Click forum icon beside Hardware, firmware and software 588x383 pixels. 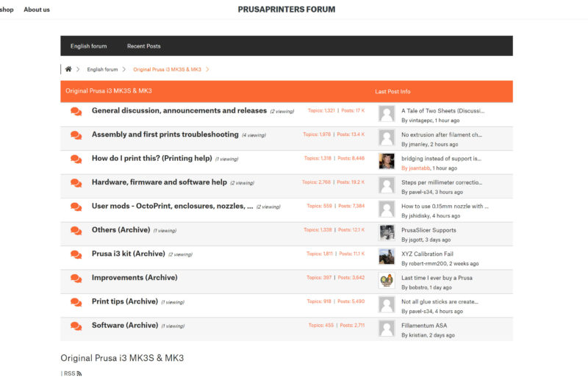tap(76, 183)
